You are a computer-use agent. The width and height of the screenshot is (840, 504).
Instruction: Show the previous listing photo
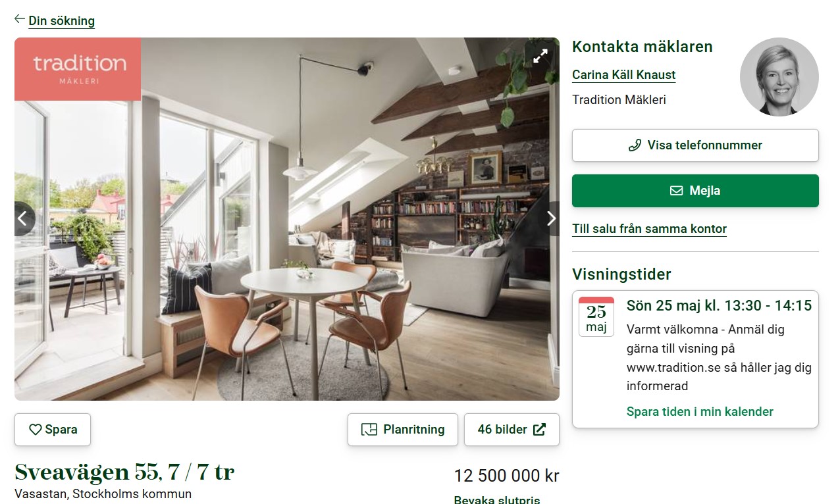pos(24,218)
